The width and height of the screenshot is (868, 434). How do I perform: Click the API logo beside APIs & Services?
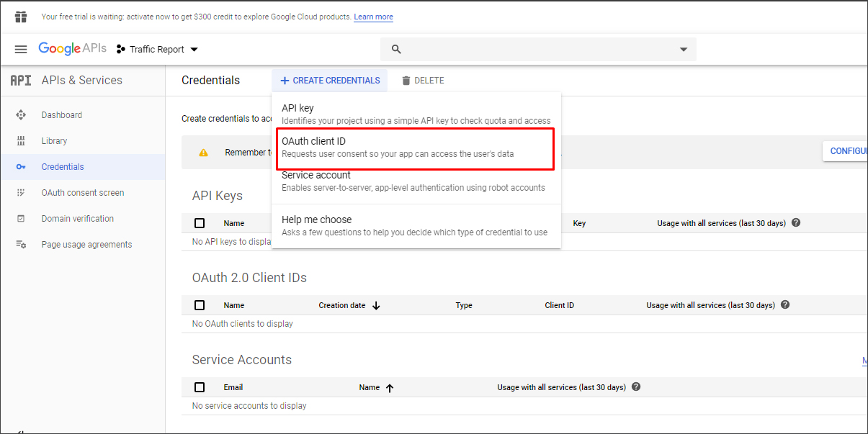click(21, 81)
